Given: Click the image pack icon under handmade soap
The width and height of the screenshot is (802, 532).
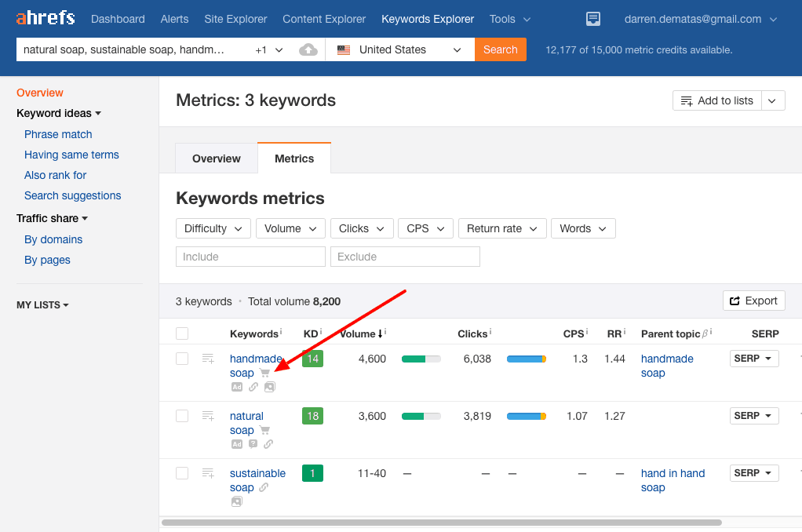Looking at the screenshot, I should (270, 387).
